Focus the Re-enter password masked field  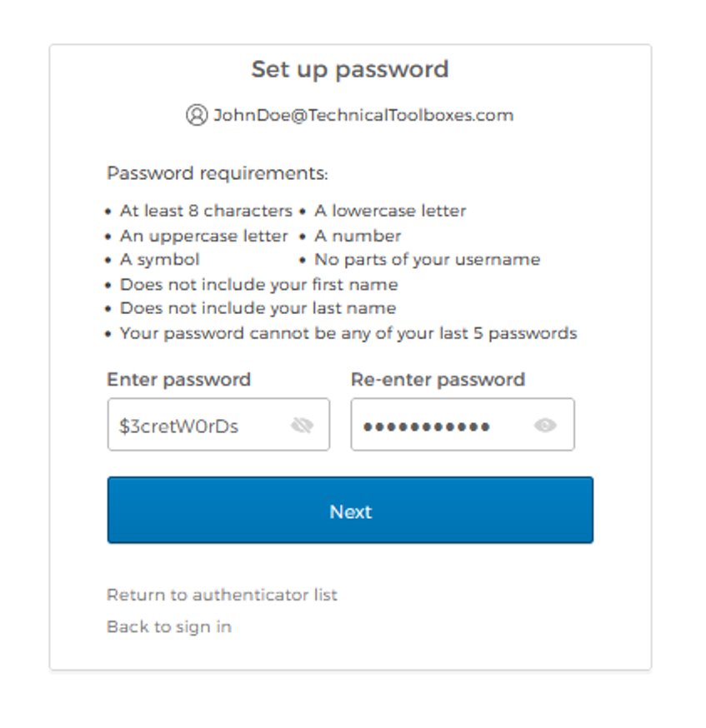463,424
